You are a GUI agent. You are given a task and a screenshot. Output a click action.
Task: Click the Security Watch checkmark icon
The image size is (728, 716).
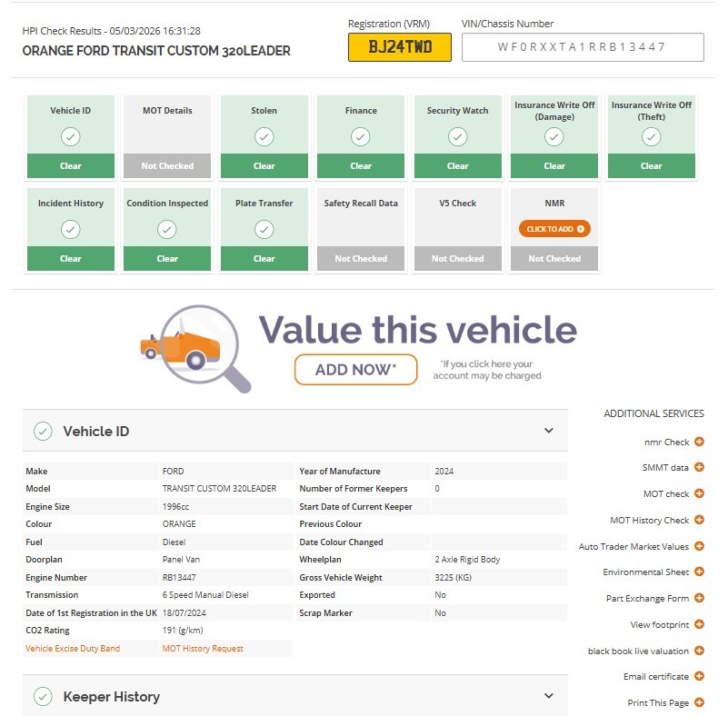457,137
